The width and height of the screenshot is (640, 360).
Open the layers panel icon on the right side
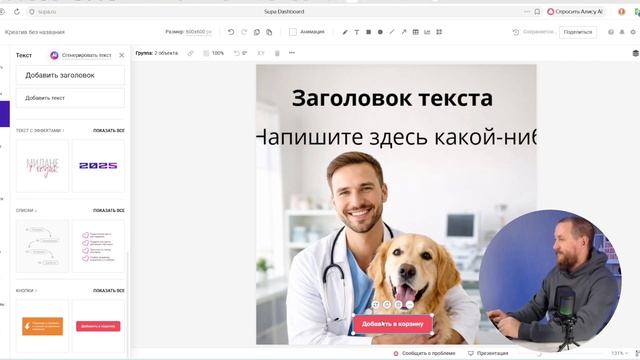point(636,53)
